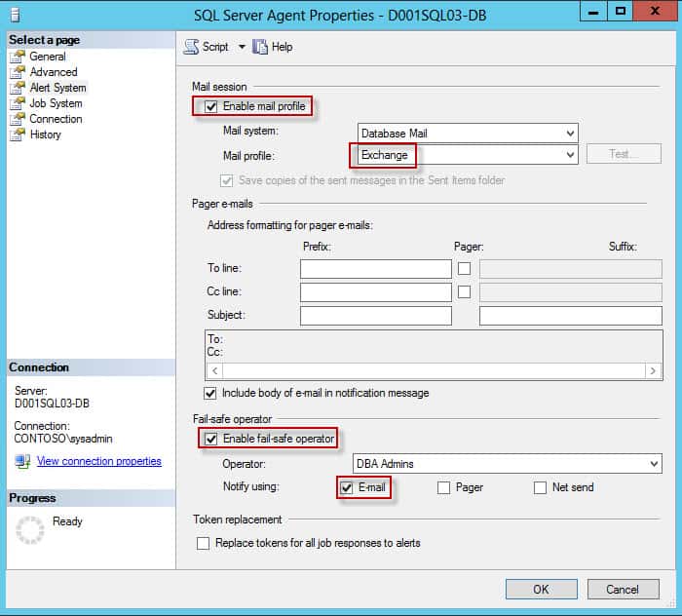Viewport: 682px width, 616px height.
Task: Click the Cc line Prefix field
Action: pos(376,291)
